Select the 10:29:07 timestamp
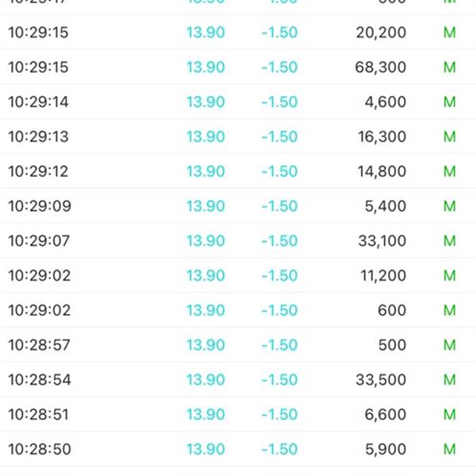476x476 pixels. (x=39, y=240)
